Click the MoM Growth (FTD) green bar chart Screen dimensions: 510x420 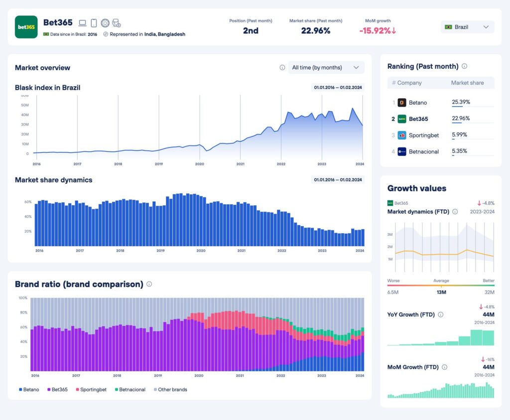pos(441,390)
